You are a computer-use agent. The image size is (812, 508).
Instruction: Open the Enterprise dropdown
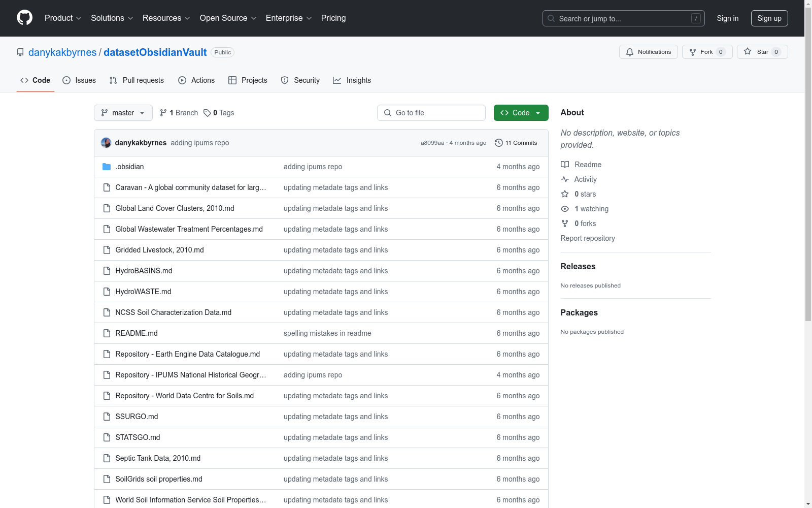click(x=289, y=18)
